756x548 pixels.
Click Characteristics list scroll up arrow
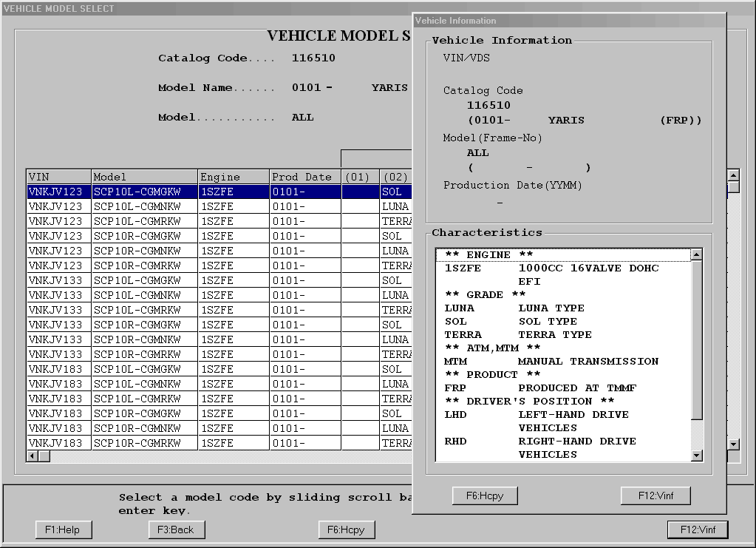(696, 254)
